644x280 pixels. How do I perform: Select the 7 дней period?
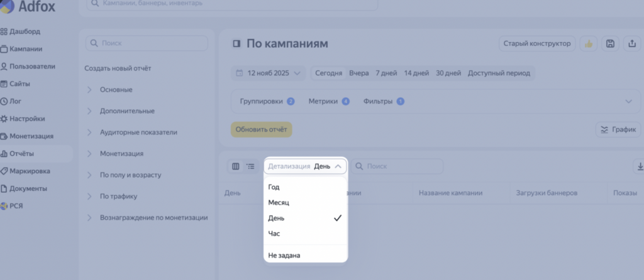coord(387,73)
